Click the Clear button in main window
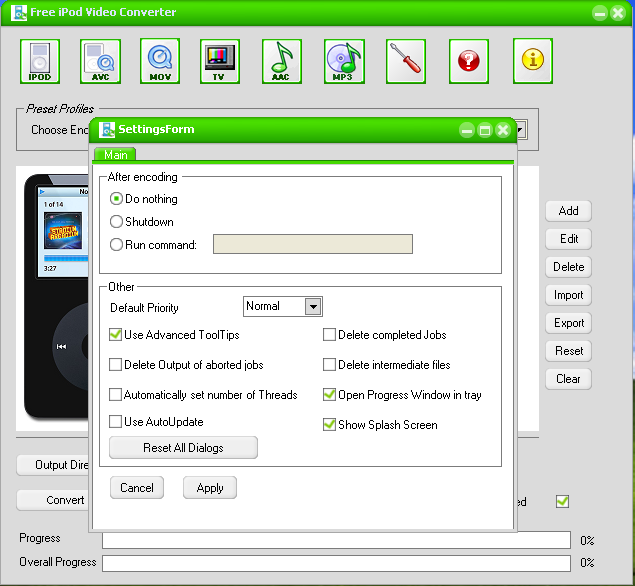 pos(569,379)
